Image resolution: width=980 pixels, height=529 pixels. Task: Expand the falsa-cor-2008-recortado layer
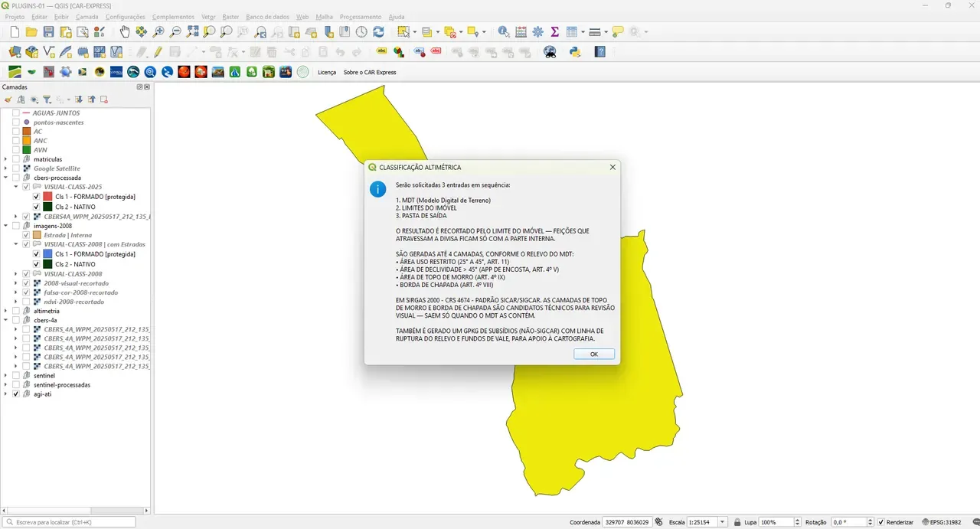click(x=16, y=292)
